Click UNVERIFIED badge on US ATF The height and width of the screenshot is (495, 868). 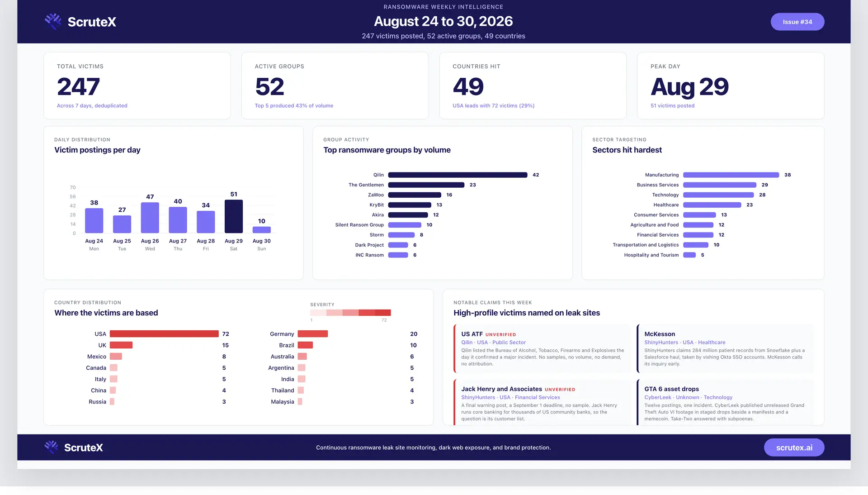coord(500,335)
